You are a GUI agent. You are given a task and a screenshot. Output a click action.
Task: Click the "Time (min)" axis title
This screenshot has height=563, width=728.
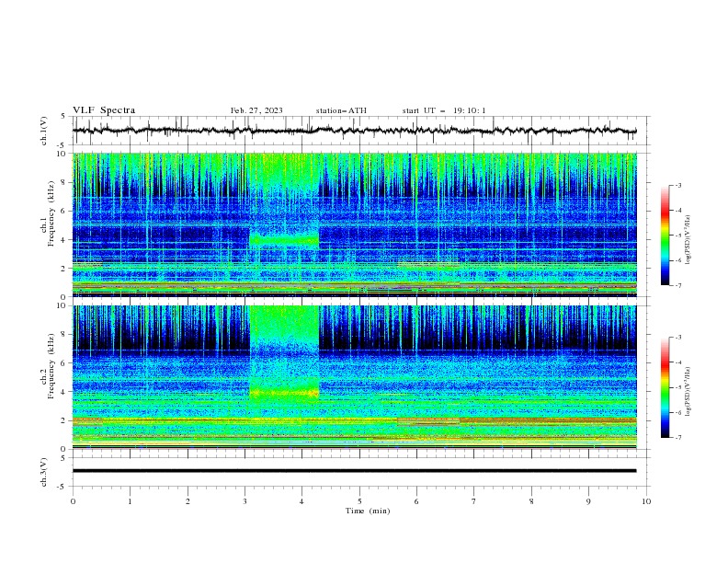(368, 511)
